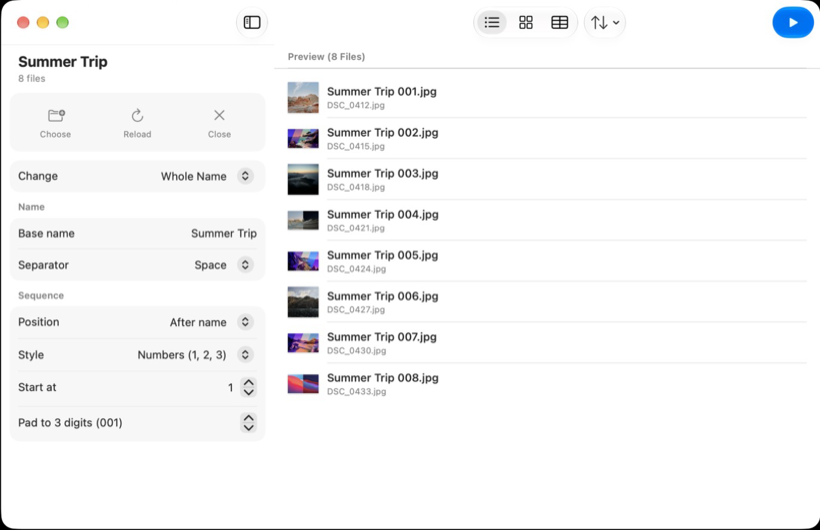Choose a folder of files
820x530 pixels.
click(x=55, y=123)
